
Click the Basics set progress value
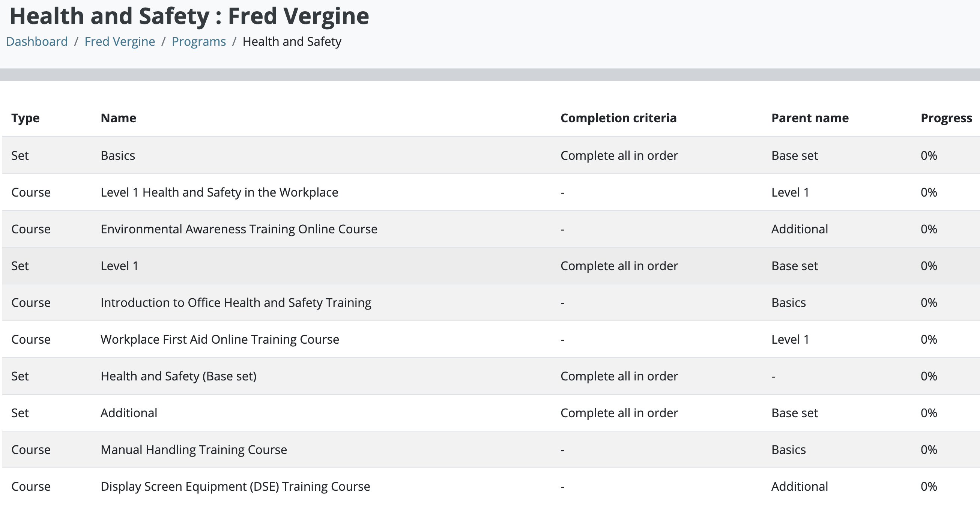[928, 156]
